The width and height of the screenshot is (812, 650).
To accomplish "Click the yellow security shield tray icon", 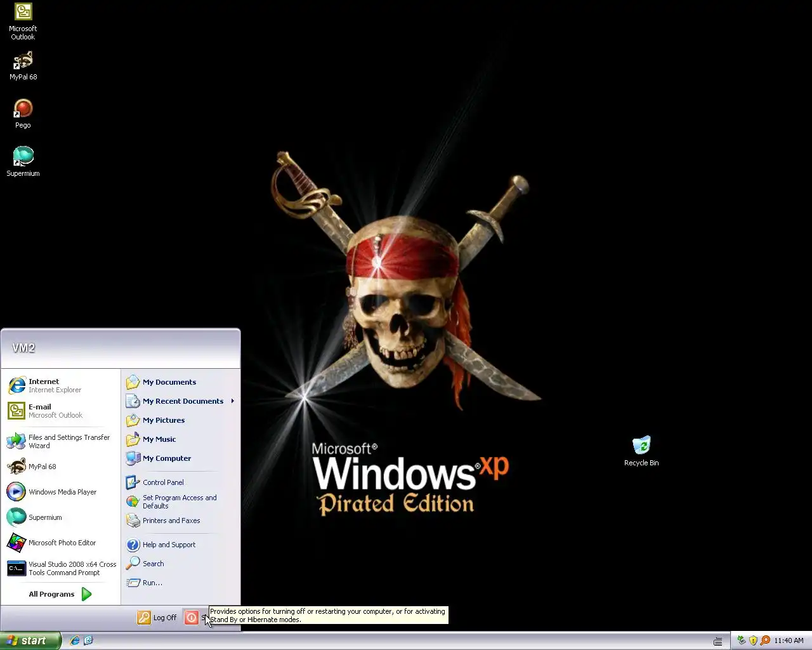I will point(753,640).
